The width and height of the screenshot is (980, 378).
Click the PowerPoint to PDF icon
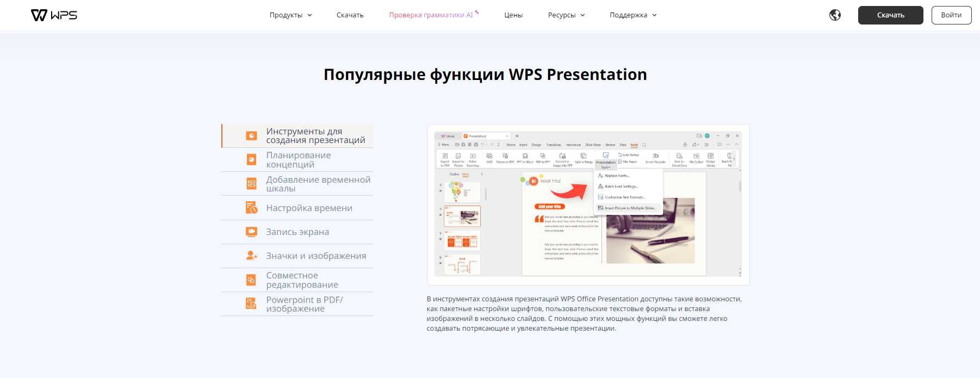point(251,304)
